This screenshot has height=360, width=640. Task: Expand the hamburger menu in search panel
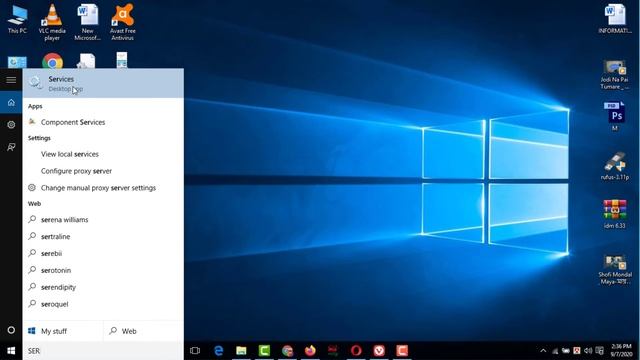point(11,80)
